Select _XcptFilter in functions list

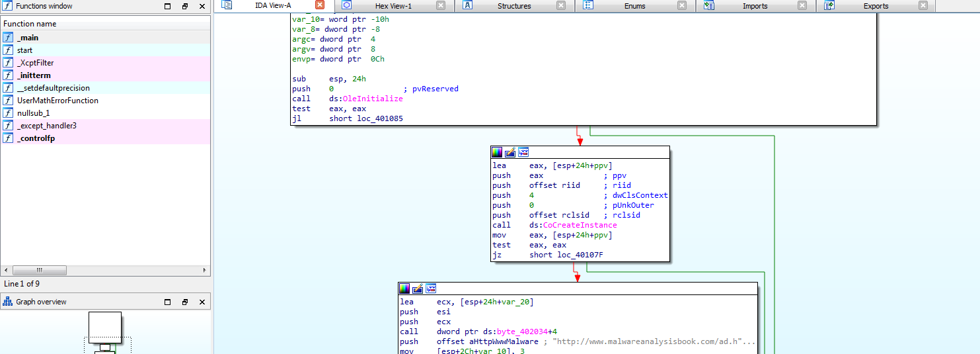click(106, 63)
